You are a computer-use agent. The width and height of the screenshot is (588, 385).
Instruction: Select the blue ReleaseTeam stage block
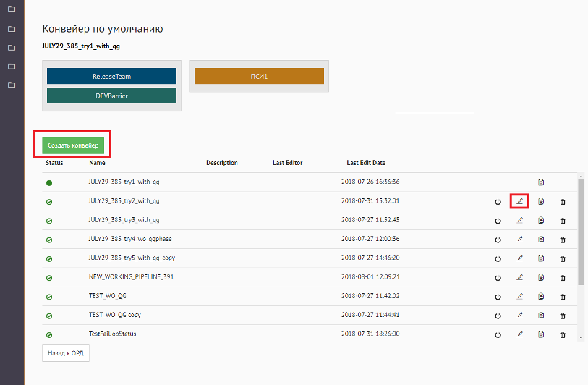111,76
